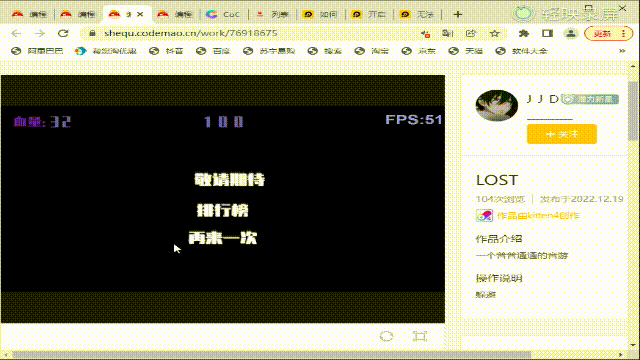Switch to the second browser tab

point(78,14)
